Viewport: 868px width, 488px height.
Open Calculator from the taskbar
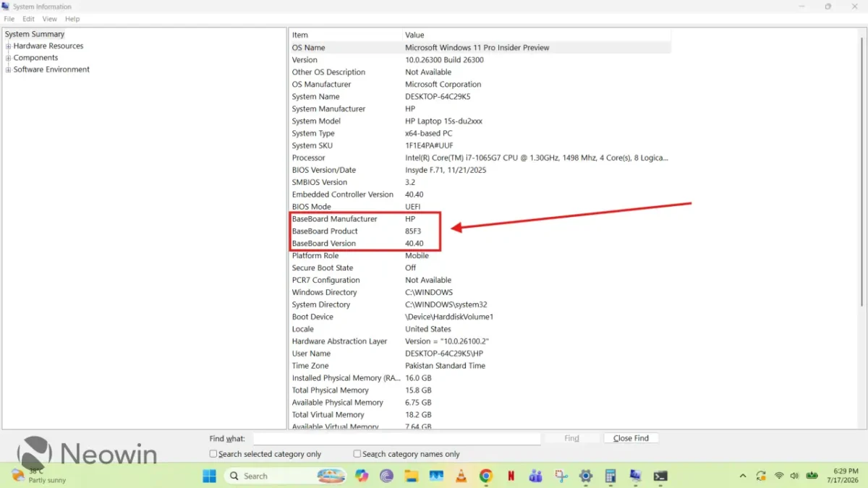click(x=610, y=476)
